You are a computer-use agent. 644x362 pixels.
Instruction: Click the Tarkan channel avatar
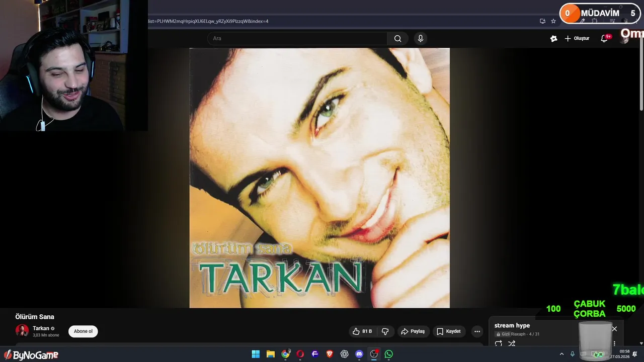(x=22, y=330)
